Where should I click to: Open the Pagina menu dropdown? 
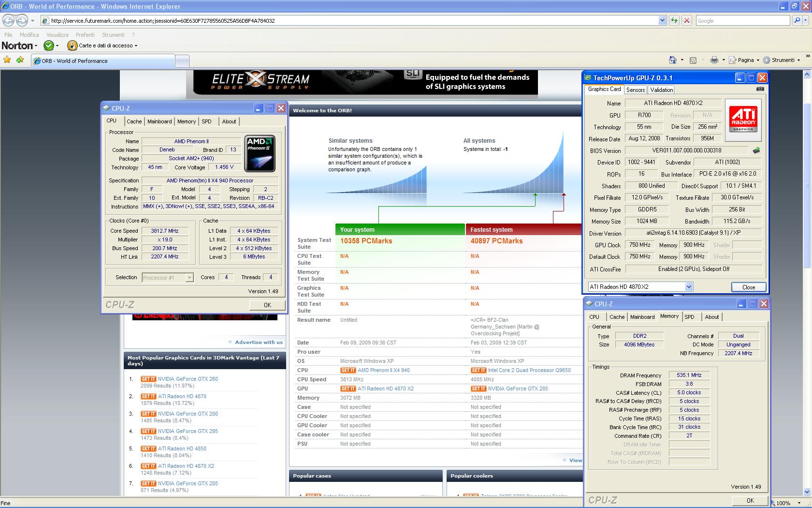pos(757,60)
